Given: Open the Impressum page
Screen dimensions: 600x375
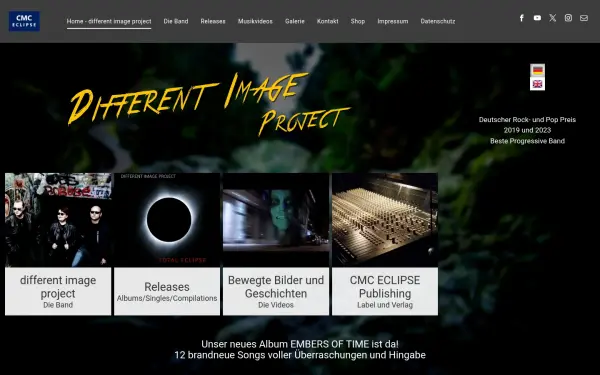Looking at the screenshot, I should (393, 21).
